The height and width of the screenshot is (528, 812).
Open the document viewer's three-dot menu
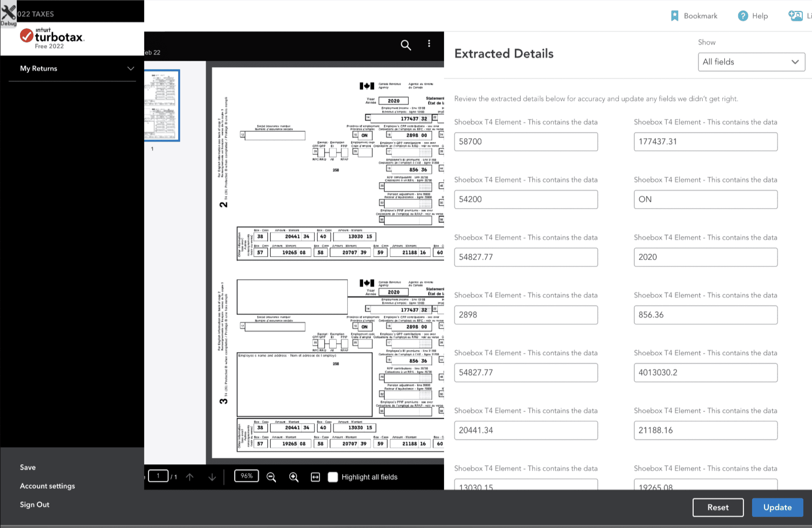429,44
